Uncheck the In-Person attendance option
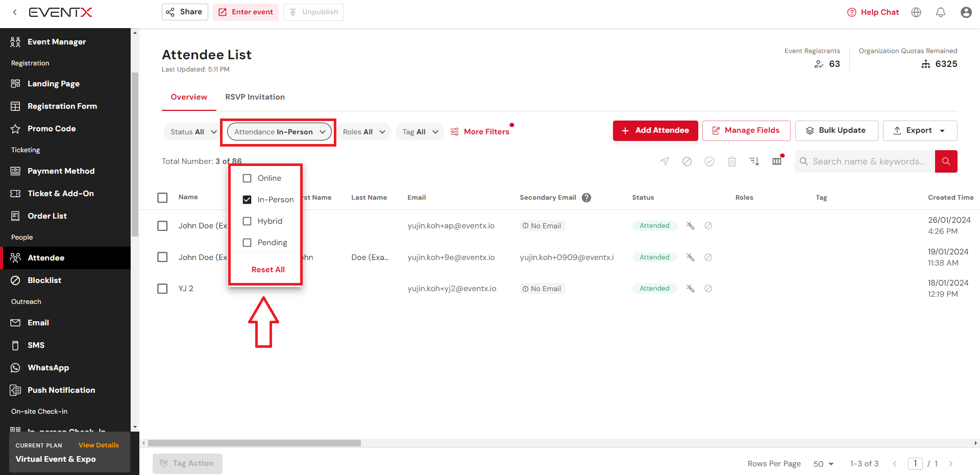 coord(247,200)
